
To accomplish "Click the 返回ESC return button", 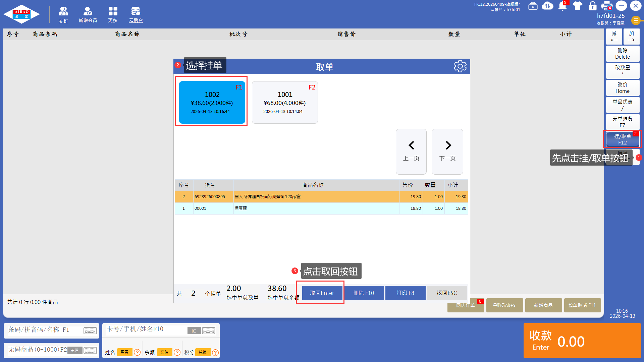I will pyautogui.click(x=447, y=293).
